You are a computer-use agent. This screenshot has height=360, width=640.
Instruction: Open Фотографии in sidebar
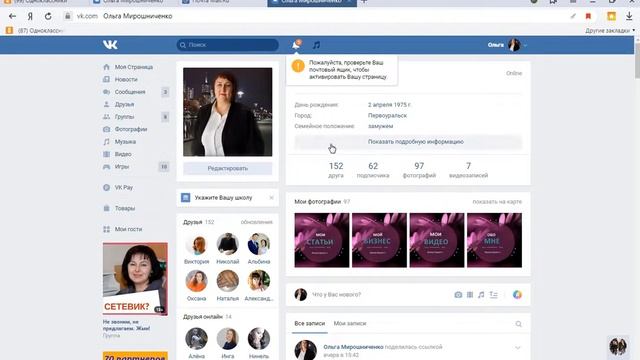click(131, 129)
